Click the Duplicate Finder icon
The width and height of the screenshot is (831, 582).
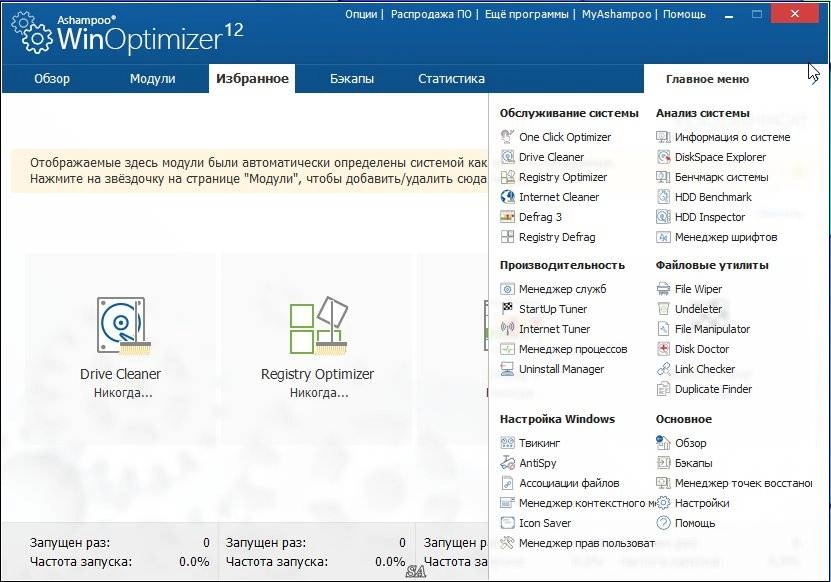[x=663, y=389]
